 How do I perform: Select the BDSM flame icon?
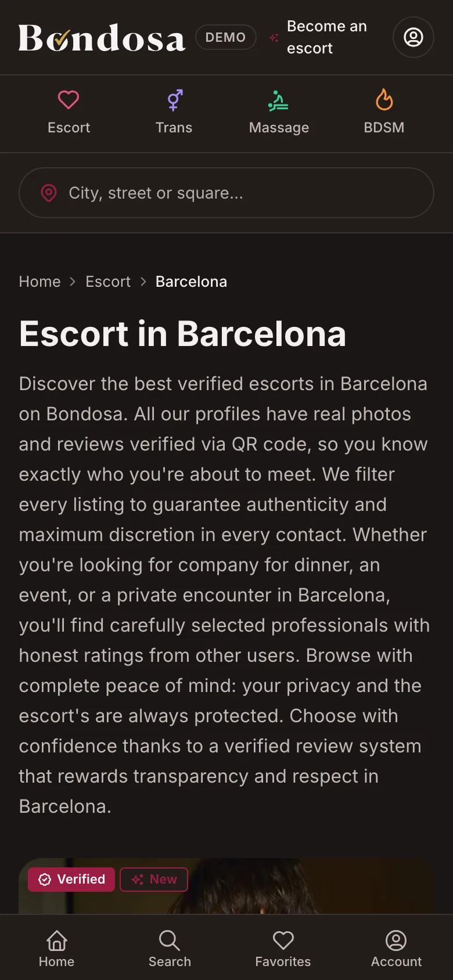[x=384, y=100]
